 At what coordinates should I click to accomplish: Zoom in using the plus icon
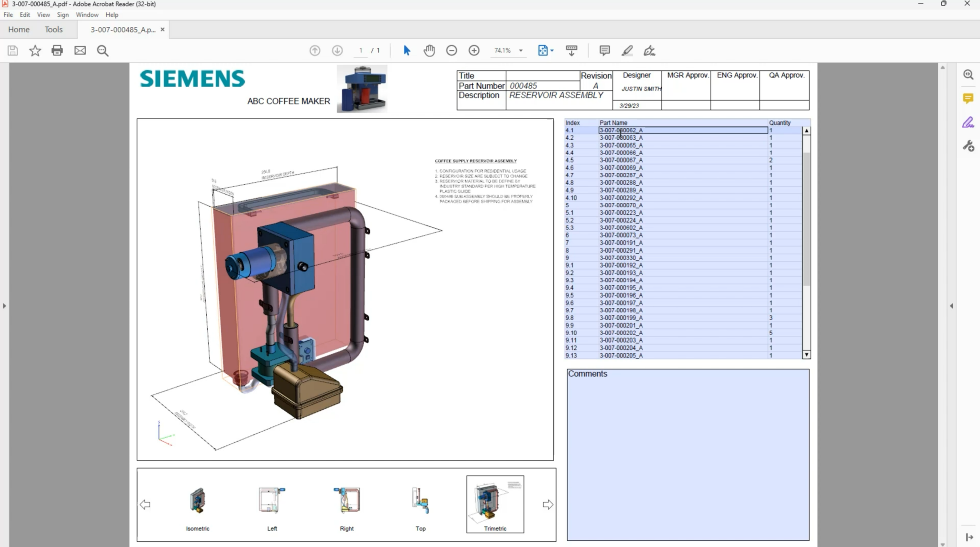[x=473, y=50]
